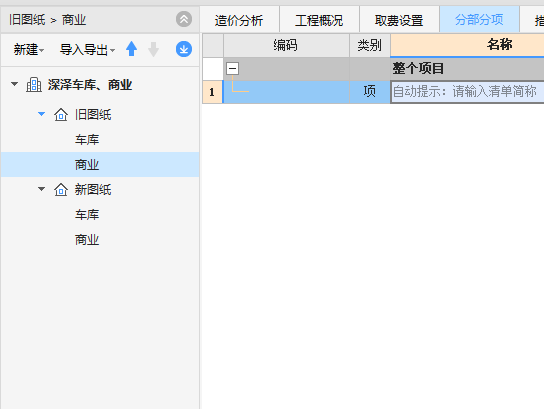This screenshot has width=544, height=409.
Task: Select the 新图纸 tree label
Action: [x=93, y=190]
